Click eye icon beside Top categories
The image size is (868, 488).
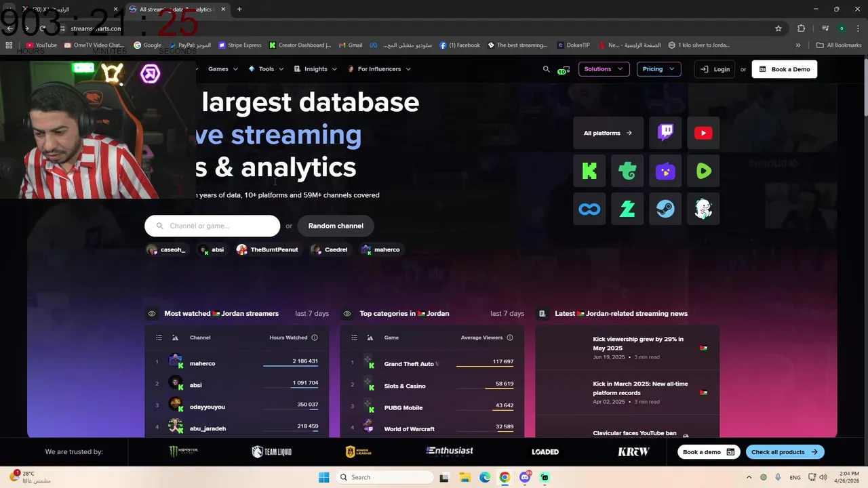click(x=347, y=314)
